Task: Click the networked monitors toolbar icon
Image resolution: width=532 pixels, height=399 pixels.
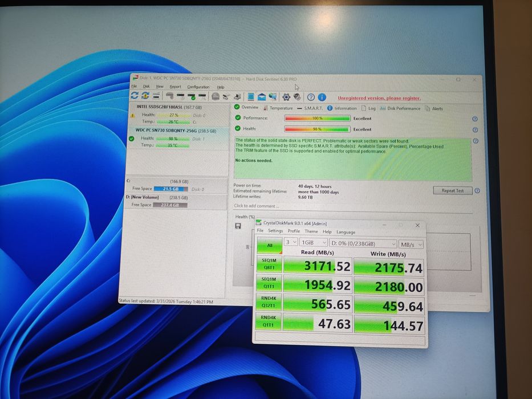Action: tap(273, 97)
